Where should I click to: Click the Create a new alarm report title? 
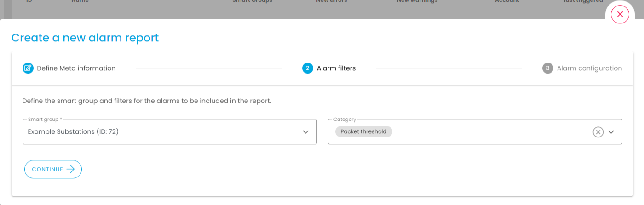(85, 38)
